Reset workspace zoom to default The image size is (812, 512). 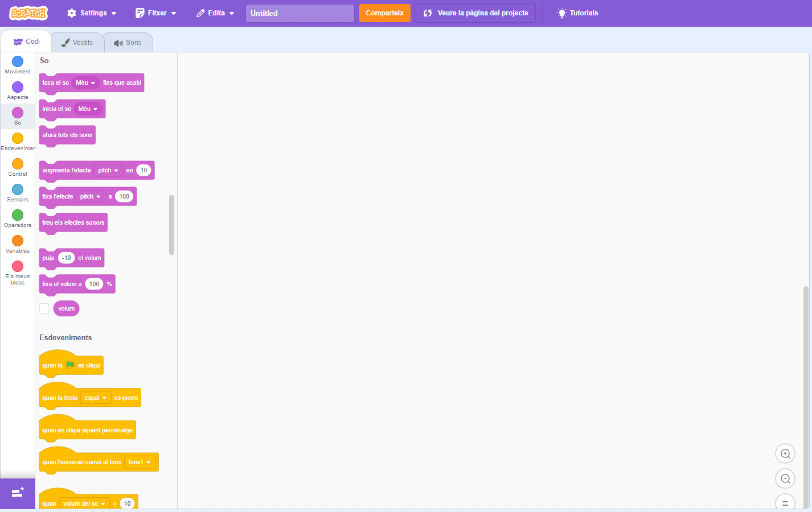(x=785, y=503)
